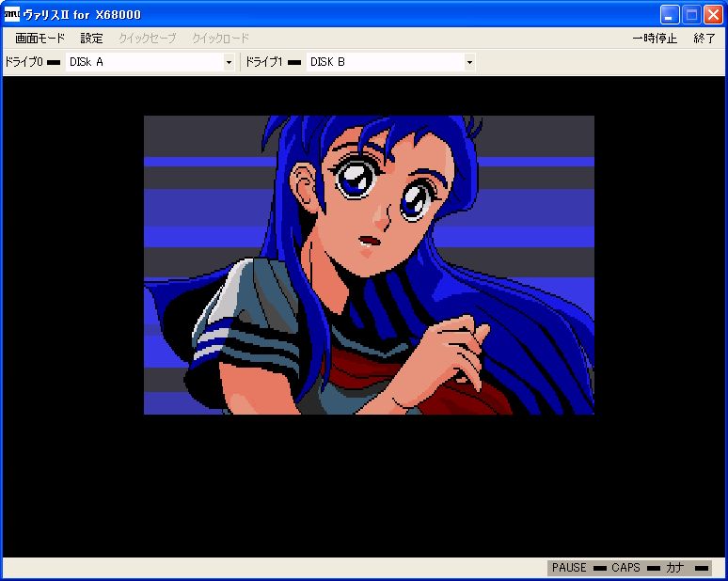The height and width of the screenshot is (581, 728).
Task: Click the ドライブ0 label text
Action: click(24, 62)
